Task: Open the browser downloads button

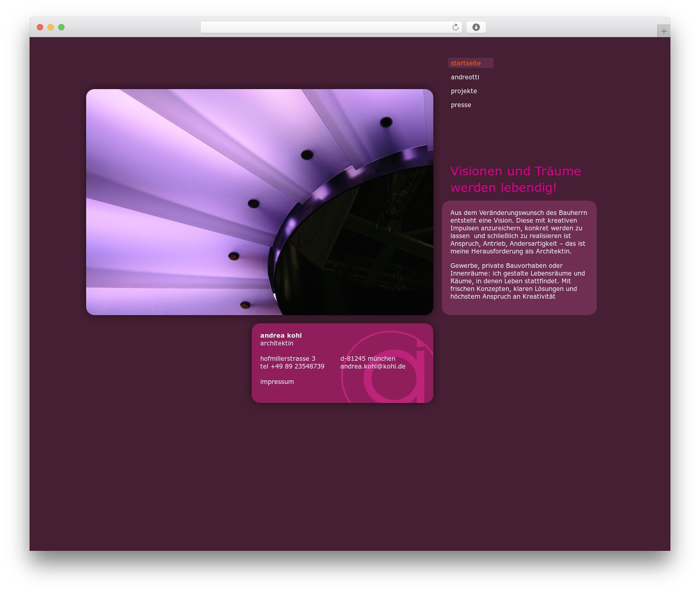Action: pos(476,27)
